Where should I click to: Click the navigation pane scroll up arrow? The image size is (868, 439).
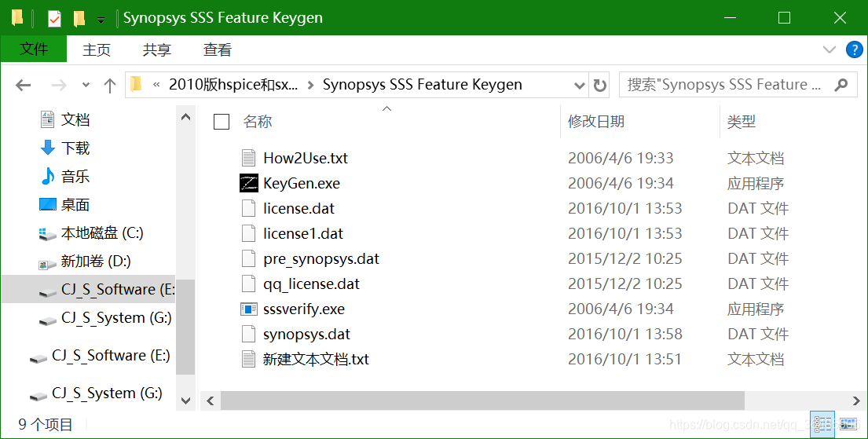pos(185,117)
